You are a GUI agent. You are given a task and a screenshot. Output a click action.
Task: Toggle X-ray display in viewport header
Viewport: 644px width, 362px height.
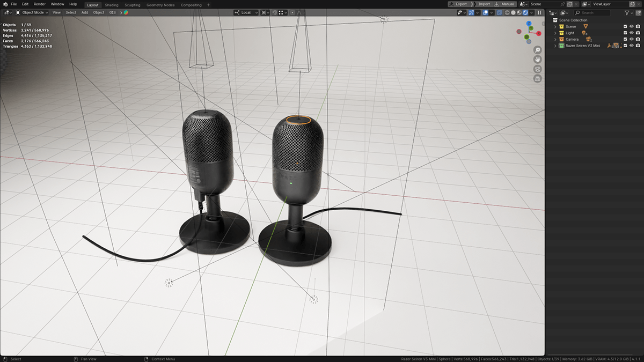point(499,12)
